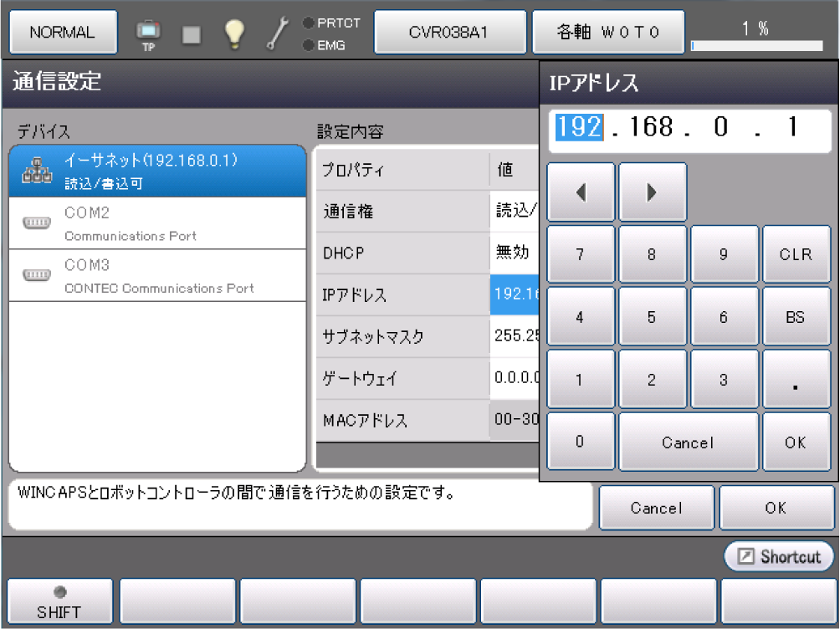Click the NORMAL mode button
This screenshot has width=840, height=629.
click(x=62, y=33)
